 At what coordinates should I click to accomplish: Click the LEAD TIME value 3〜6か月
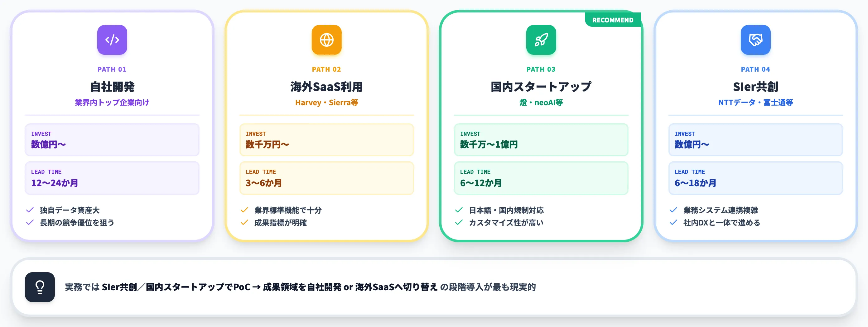tap(263, 183)
